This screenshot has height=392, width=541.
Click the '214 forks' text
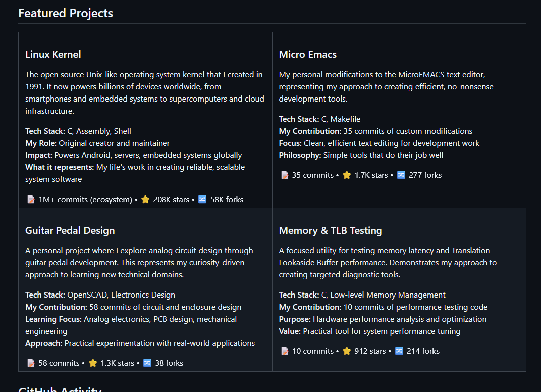tap(423, 351)
